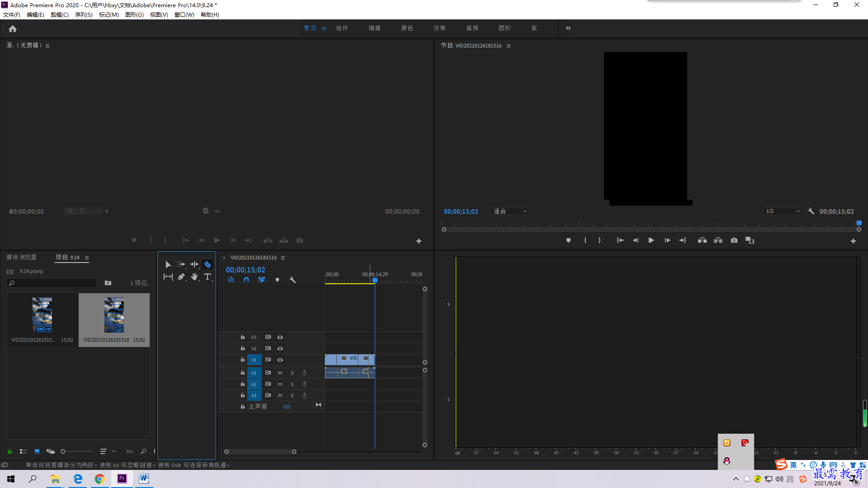Open the 文件(F) menu
This screenshot has height=488, width=868.
click(x=12, y=15)
